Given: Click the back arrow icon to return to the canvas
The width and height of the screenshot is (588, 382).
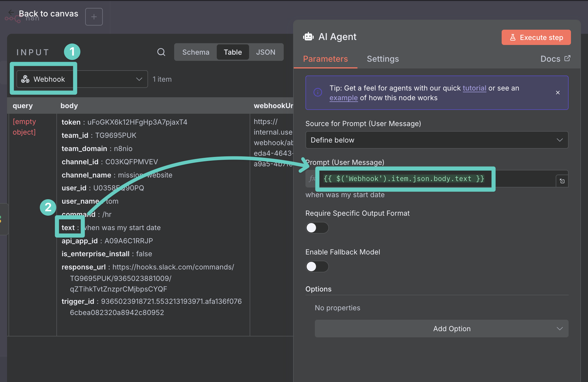Looking at the screenshot, I should coord(11,12).
